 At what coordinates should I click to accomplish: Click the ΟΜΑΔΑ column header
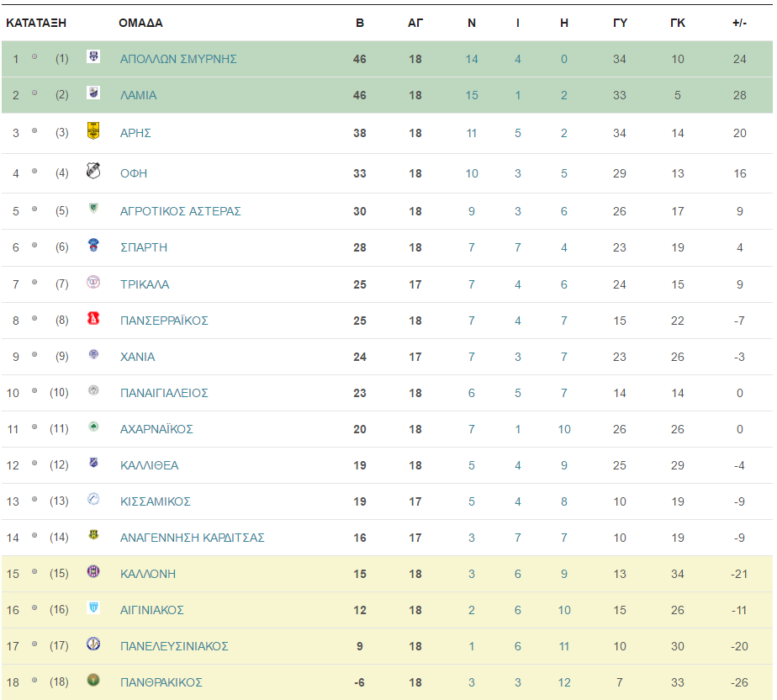[140, 23]
